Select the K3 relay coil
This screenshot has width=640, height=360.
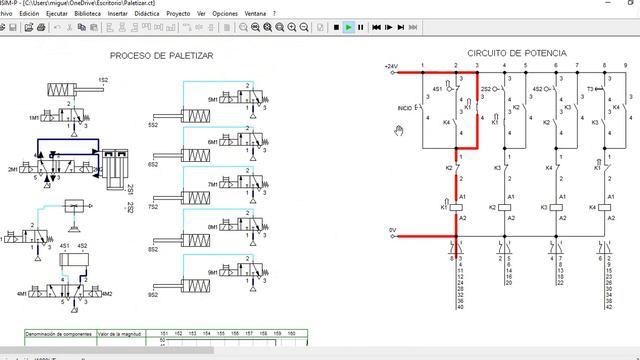[x=556, y=207]
